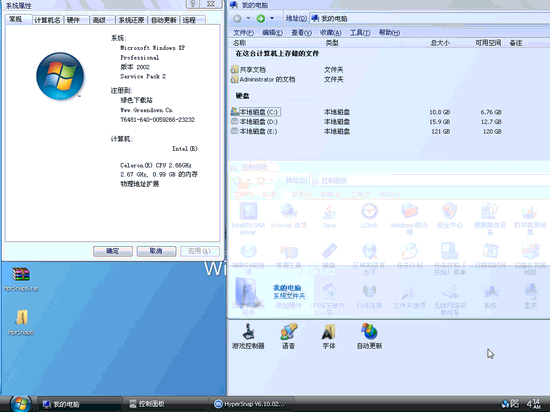The width and height of the screenshot is (550, 412).
Task: Open the 游戏控制器 control panel icon
Action: pyautogui.click(x=248, y=336)
